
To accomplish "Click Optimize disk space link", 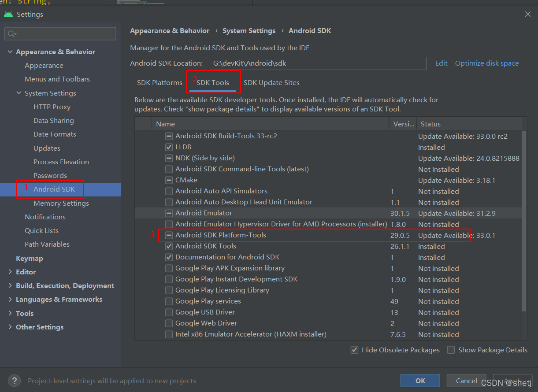I will tap(487, 63).
